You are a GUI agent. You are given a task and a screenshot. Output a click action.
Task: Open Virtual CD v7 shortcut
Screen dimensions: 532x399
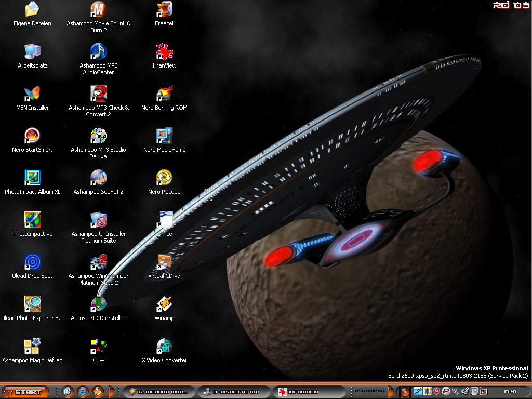164,263
